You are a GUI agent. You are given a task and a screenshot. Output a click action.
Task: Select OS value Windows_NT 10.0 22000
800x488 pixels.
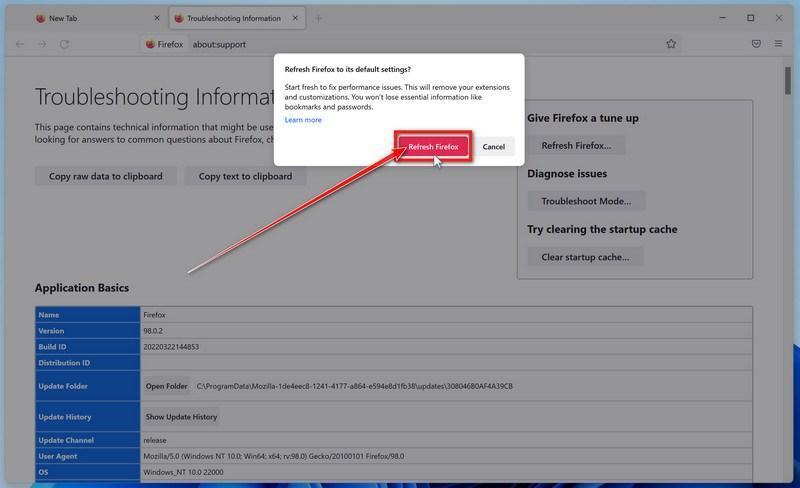pos(183,472)
